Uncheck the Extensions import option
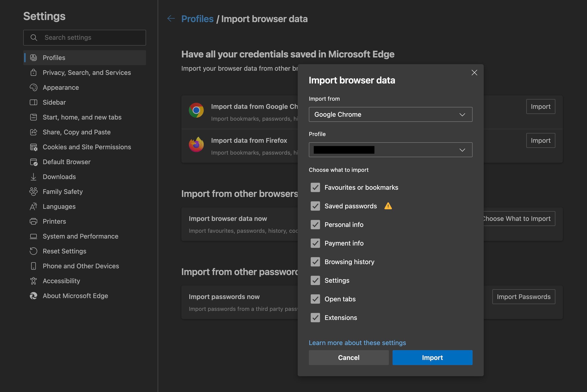Viewport: 587px width, 392px height. (315, 318)
